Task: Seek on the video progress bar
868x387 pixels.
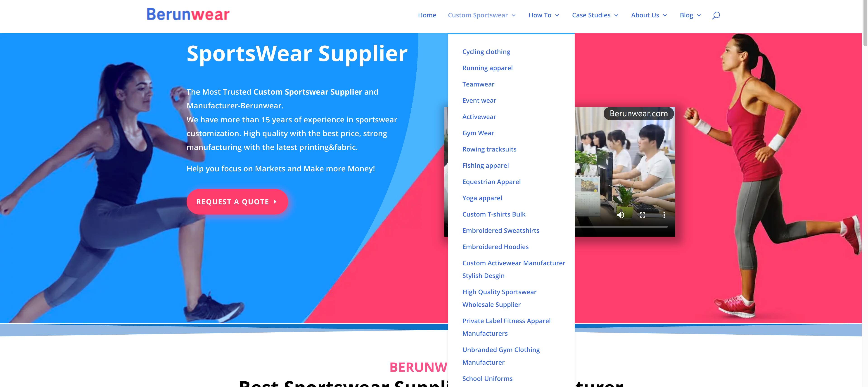Action: 621,227
